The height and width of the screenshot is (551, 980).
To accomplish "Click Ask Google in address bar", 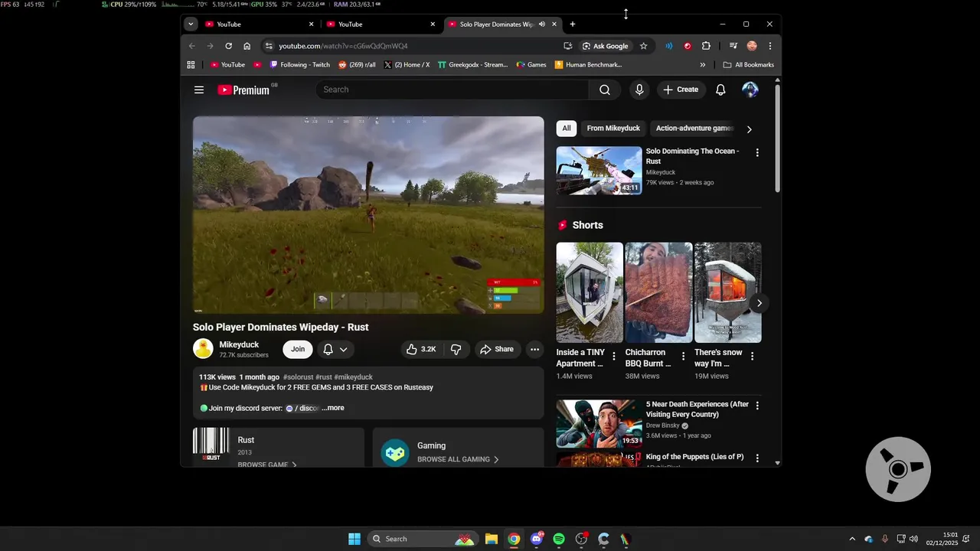I will coord(605,46).
